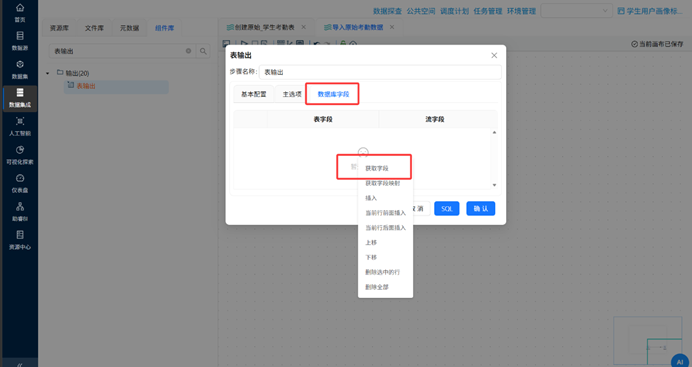This screenshot has width=692, height=367.
Task: Click the icon beside 学生用户画像标 project name
Action: coord(621,11)
